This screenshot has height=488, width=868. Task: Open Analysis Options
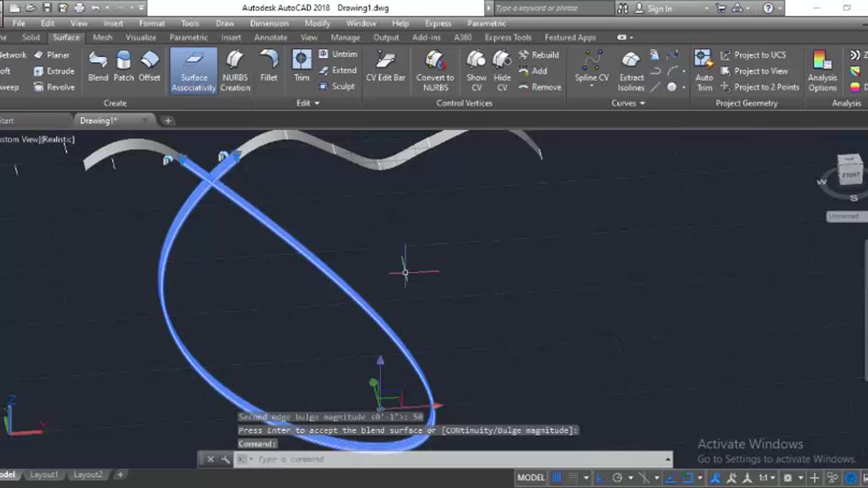822,71
